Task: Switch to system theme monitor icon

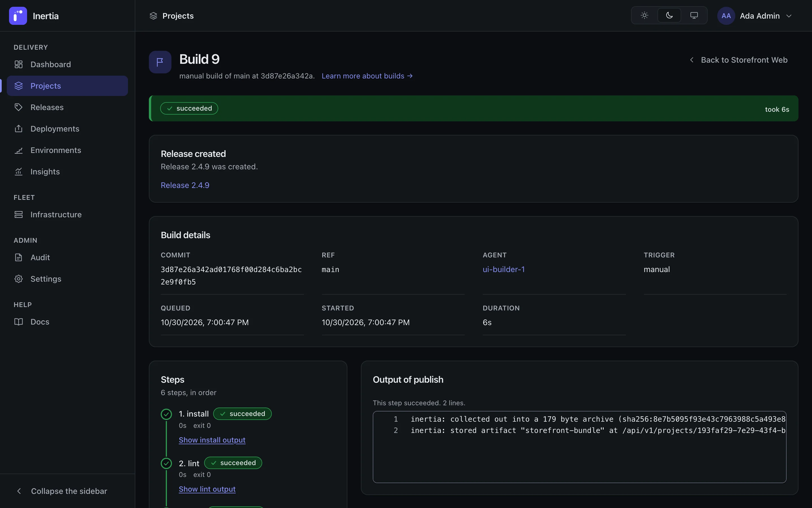Action: [x=694, y=16]
